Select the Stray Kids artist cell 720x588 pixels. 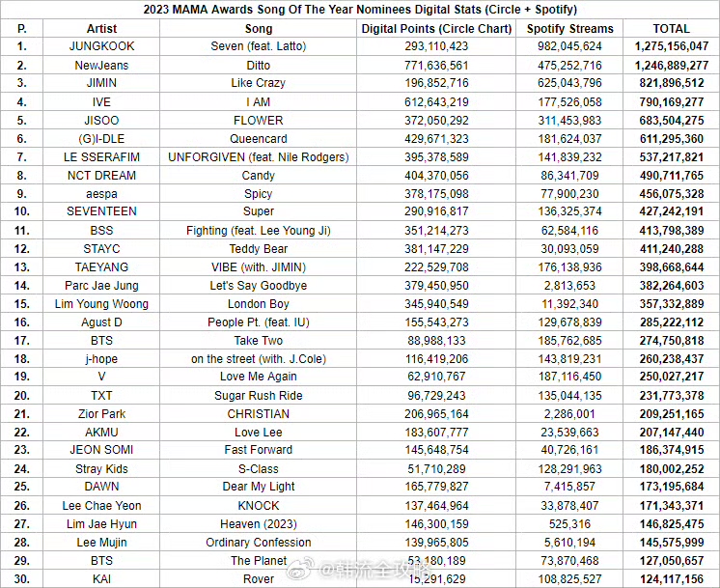(x=101, y=468)
